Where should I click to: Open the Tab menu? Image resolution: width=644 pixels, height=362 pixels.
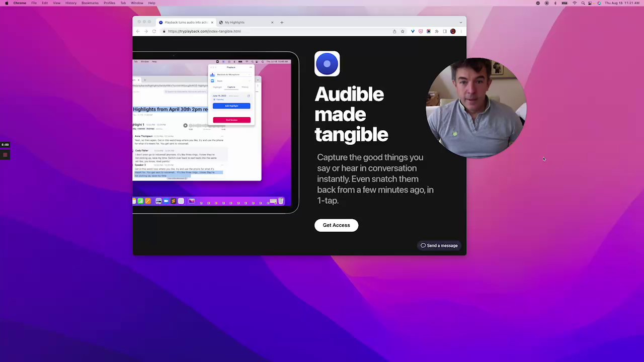pyautogui.click(x=123, y=3)
